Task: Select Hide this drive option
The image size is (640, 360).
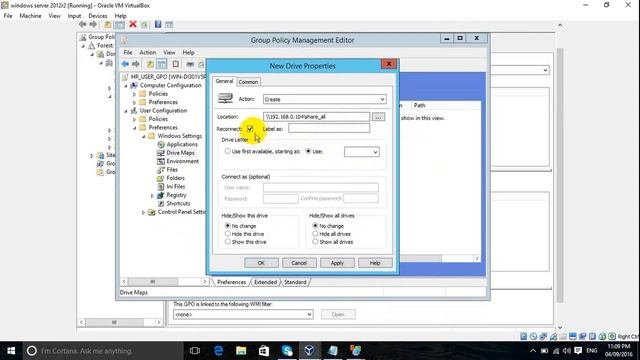Action: (x=228, y=234)
